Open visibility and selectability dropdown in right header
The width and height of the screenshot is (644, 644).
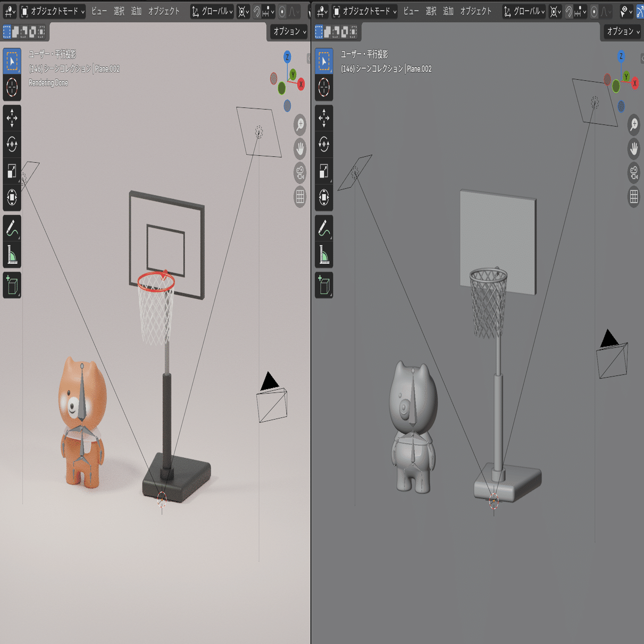click(x=626, y=11)
